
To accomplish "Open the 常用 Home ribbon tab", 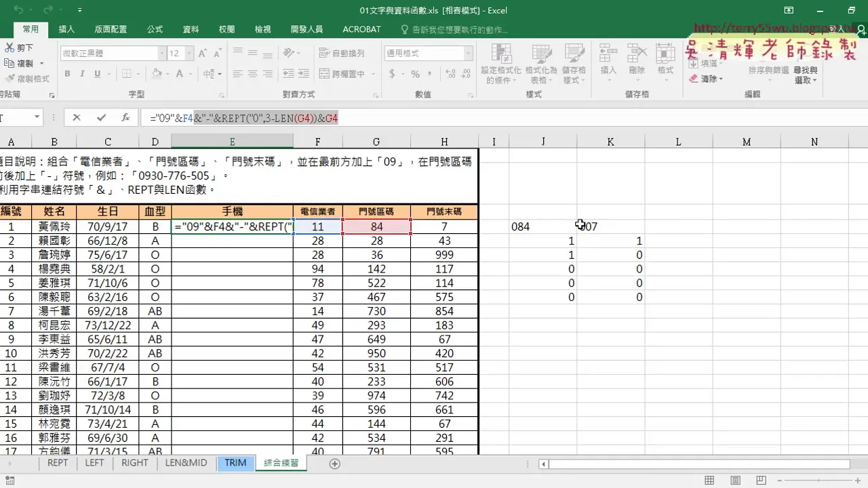I will pyautogui.click(x=31, y=29).
